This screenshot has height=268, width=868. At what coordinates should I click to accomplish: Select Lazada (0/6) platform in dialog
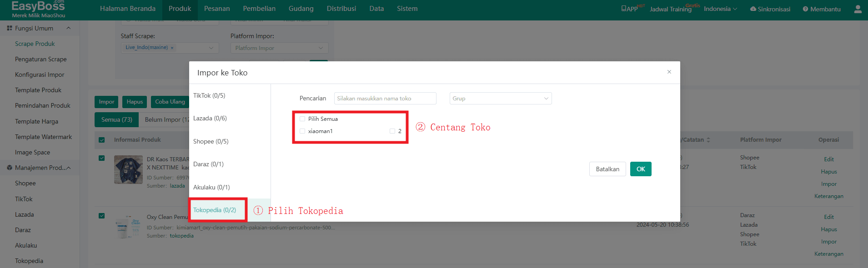[x=210, y=119]
